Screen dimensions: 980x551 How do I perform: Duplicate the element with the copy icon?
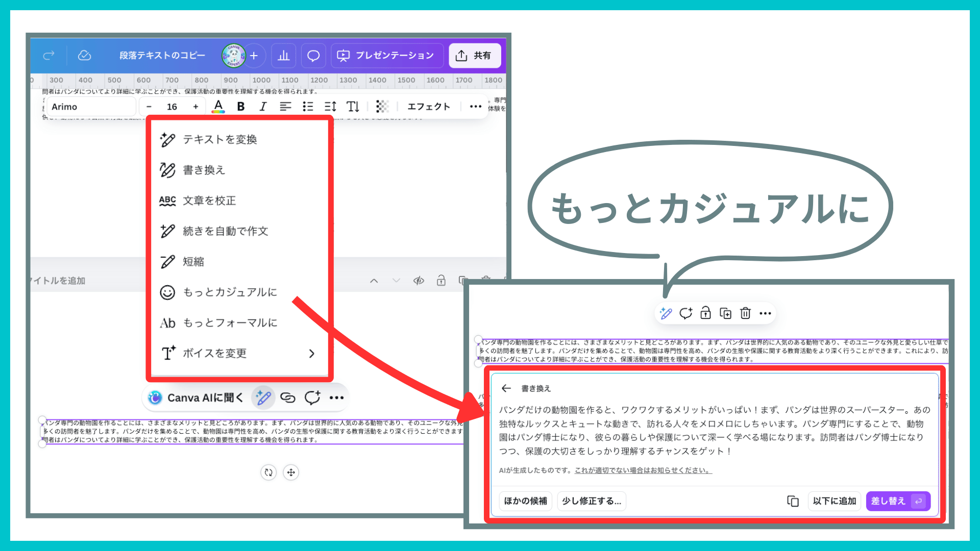[x=726, y=313]
